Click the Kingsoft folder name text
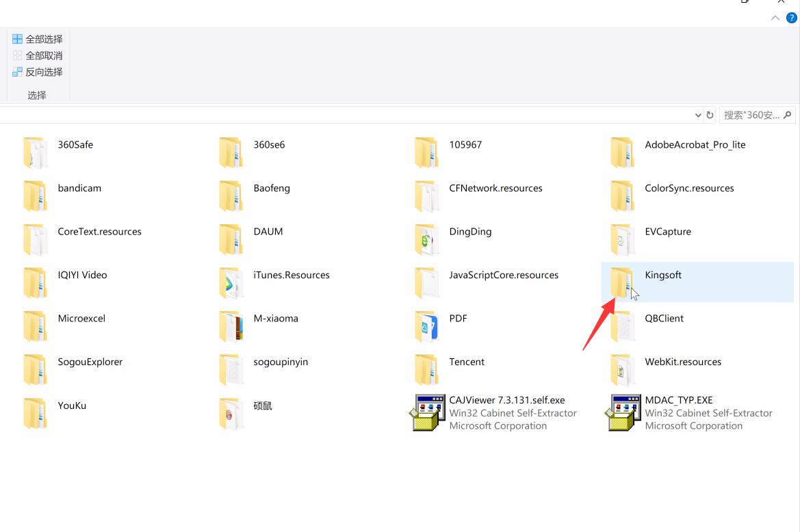 click(x=662, y=275)
